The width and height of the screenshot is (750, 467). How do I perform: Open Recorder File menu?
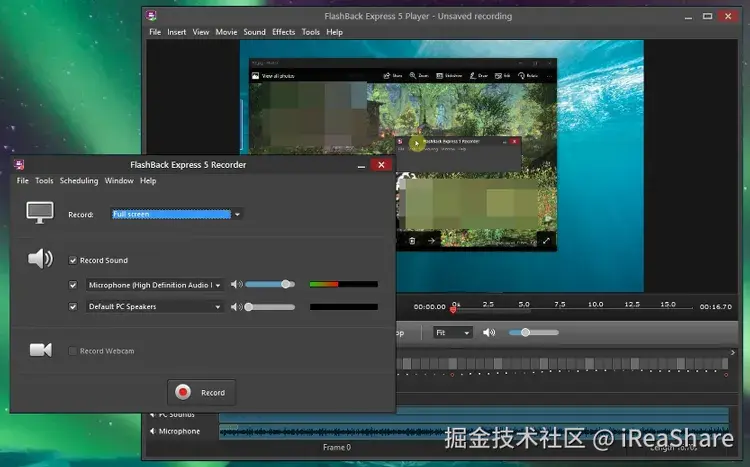(x=22, y=181)
